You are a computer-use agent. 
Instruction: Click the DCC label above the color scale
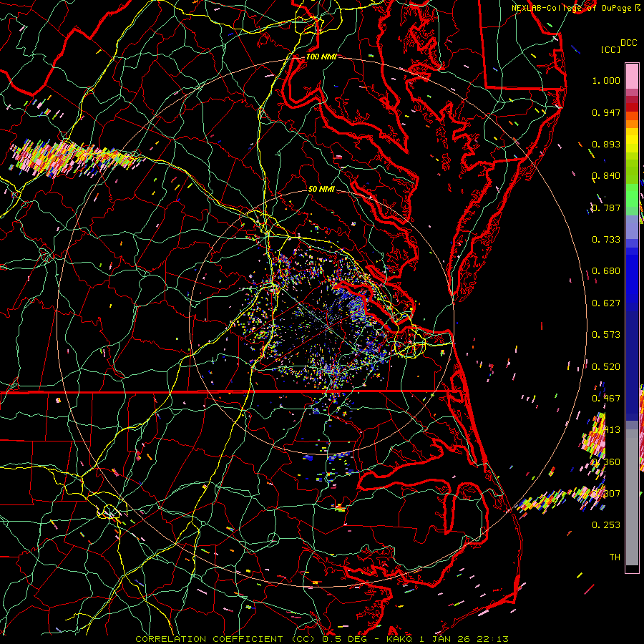point(628,43)
